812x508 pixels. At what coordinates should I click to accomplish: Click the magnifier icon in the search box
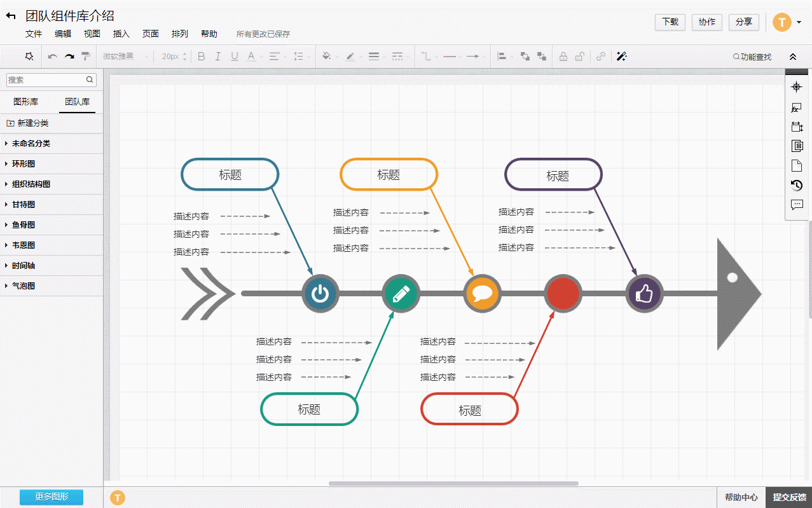click(x=90, y=80)
